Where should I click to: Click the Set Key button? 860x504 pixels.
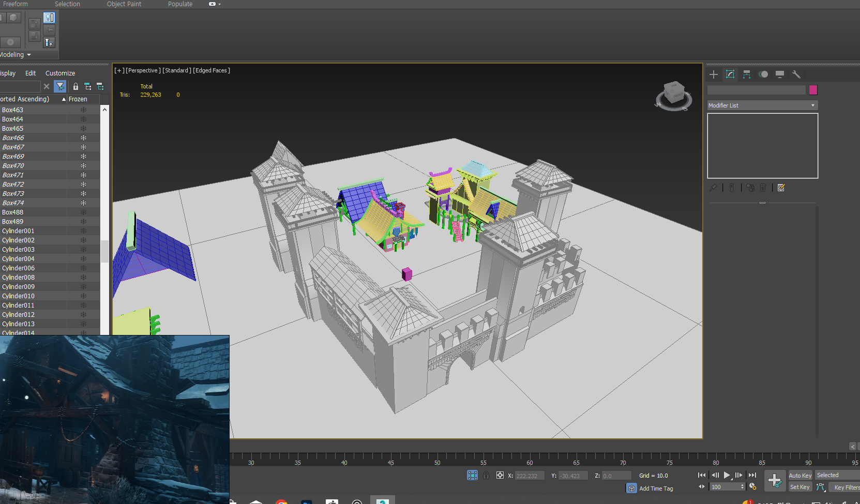pyautogui.click(x=800, y=487)
